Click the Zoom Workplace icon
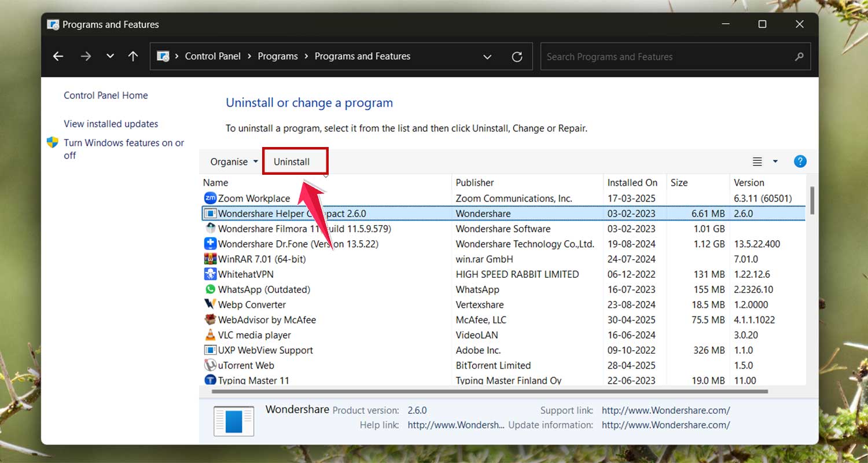This screenshot has width=868, height=463. tap(209, 198)
